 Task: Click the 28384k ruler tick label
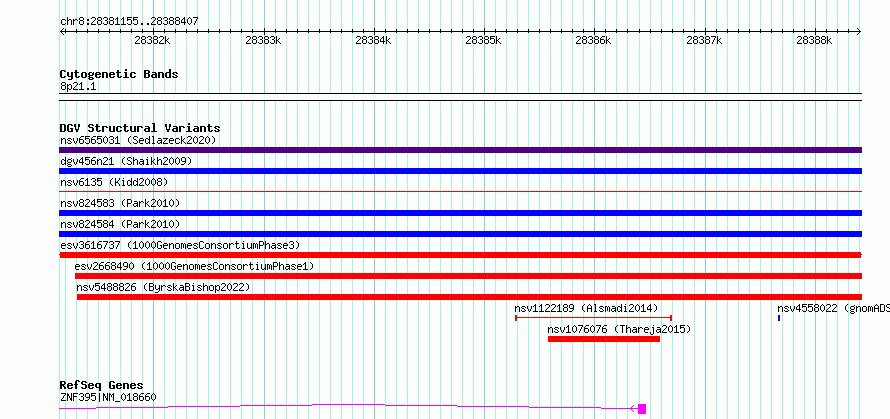pos(373,40)
